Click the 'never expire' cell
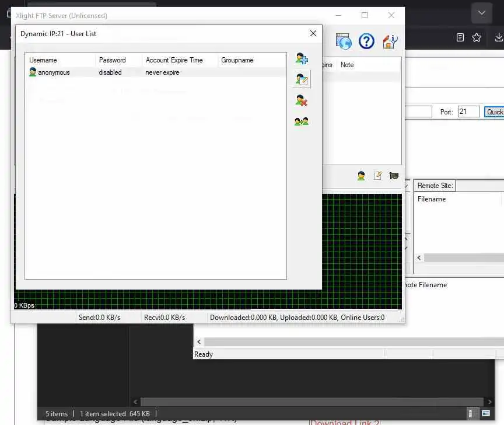 click(162, 72)
